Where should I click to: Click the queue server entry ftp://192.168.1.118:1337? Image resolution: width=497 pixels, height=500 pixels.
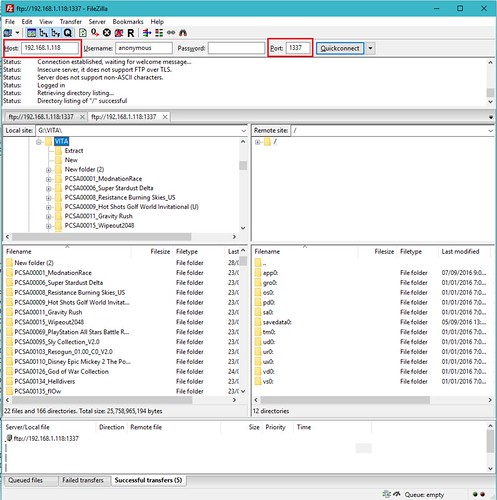click(46, 439)
